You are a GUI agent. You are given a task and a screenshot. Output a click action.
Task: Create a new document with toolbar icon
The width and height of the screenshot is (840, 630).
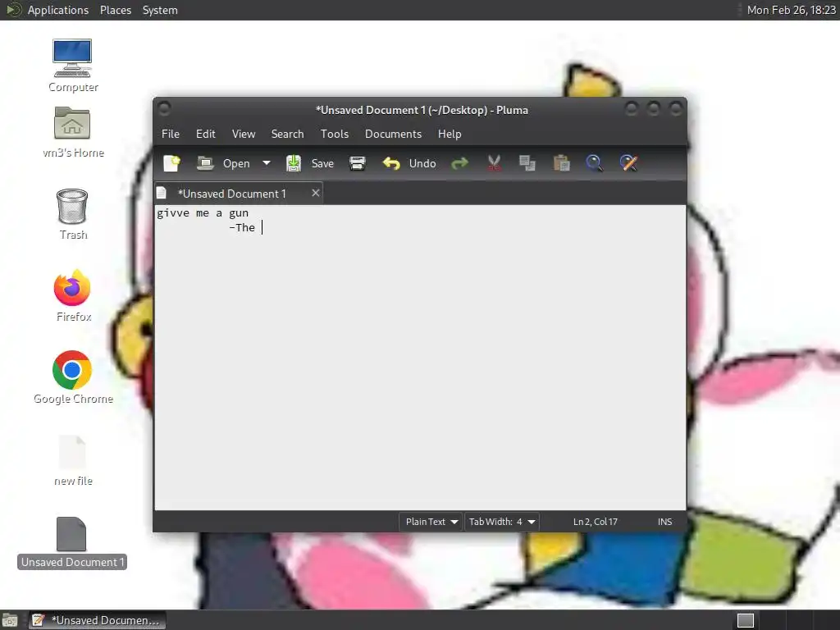point(171,163)
